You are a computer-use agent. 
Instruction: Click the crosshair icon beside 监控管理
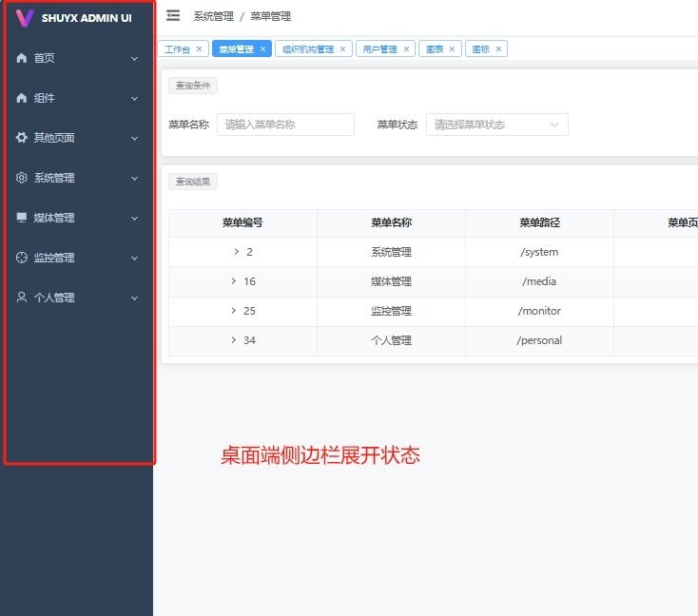pyautogui.click(x=22, y=258)
